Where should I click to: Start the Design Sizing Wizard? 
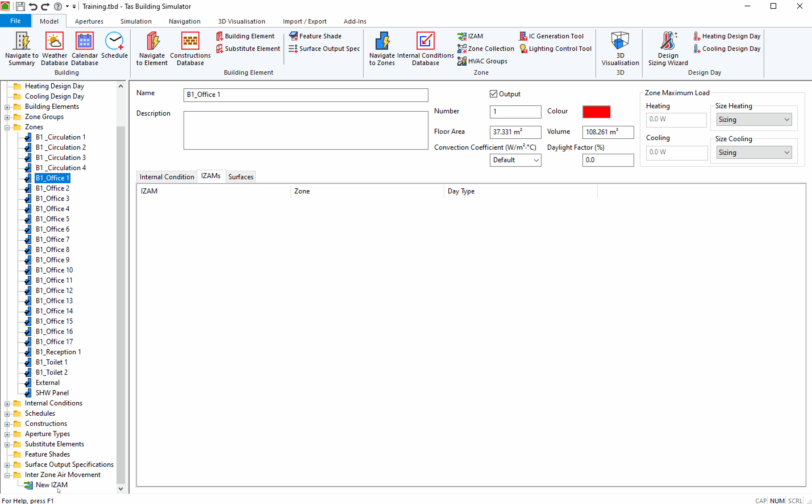pyautogui.click(x=668, y=49)
